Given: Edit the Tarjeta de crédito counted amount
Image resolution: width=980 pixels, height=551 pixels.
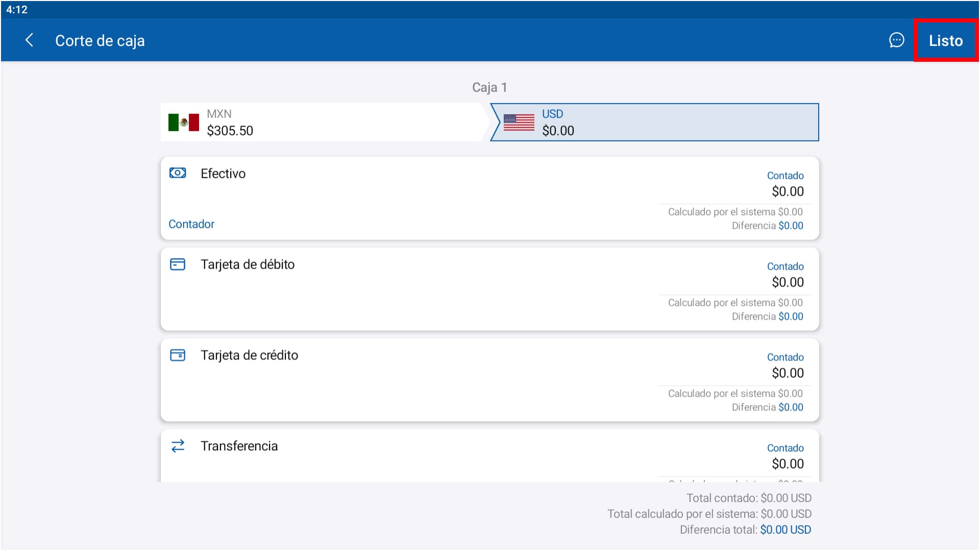Looking at the screenshot, I should tap(788, 373).
